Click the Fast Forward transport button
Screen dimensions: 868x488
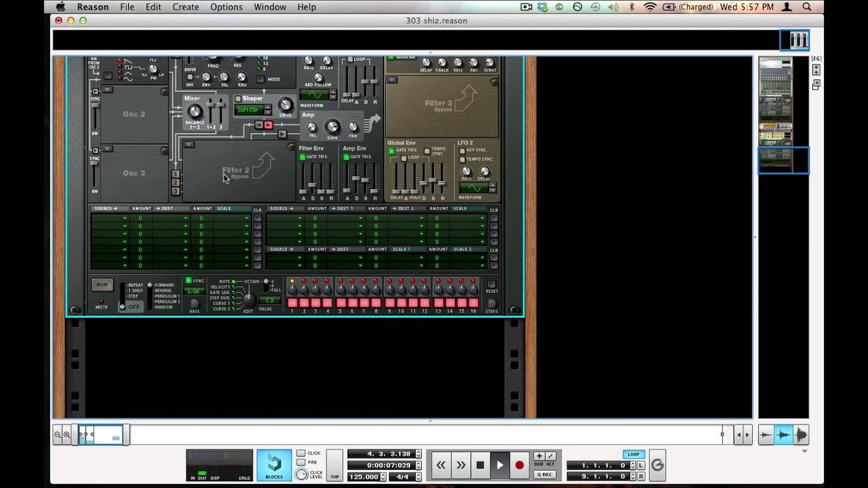pos(460,465)
